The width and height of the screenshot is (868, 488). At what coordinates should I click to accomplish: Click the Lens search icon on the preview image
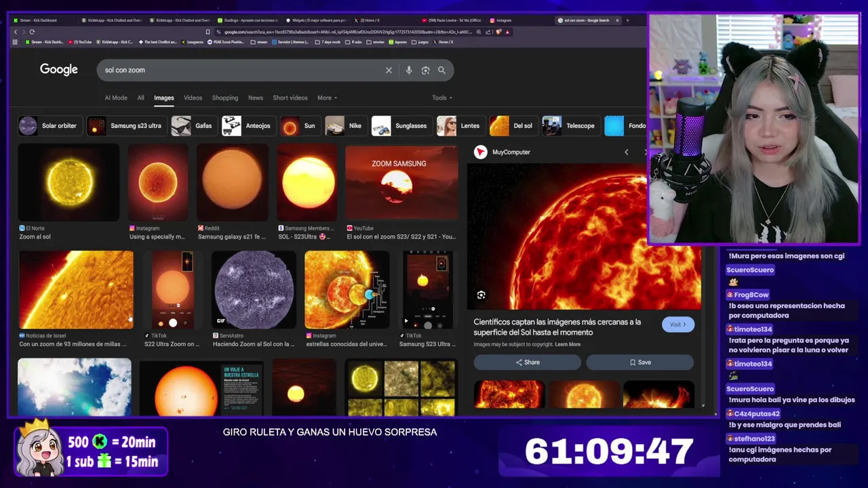[481, 295]
